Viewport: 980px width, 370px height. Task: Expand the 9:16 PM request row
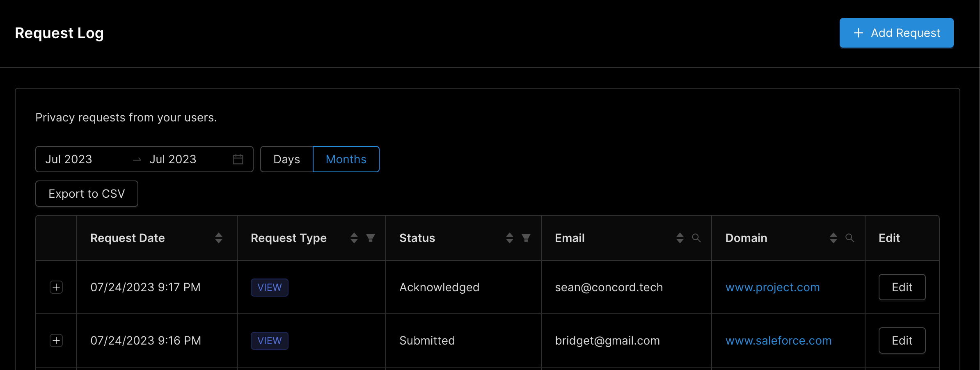click(56, 340)
